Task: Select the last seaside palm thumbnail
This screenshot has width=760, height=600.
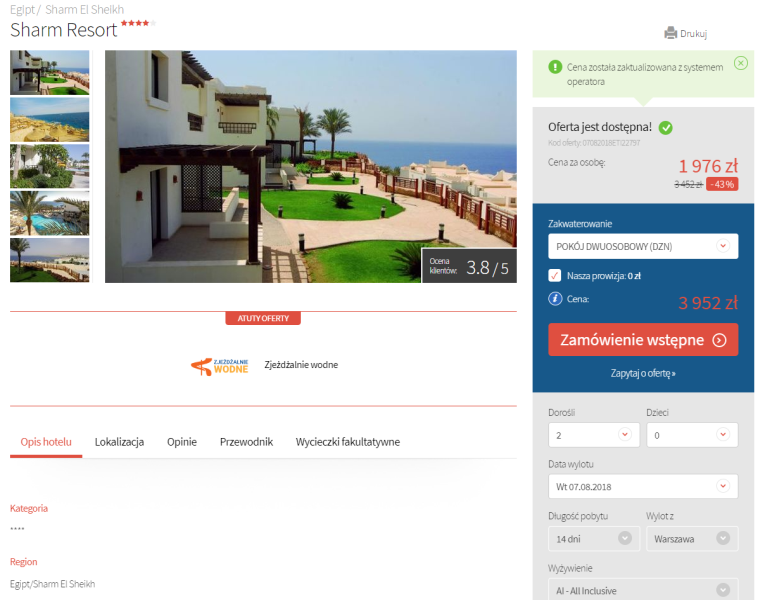Action: point(49,260)
